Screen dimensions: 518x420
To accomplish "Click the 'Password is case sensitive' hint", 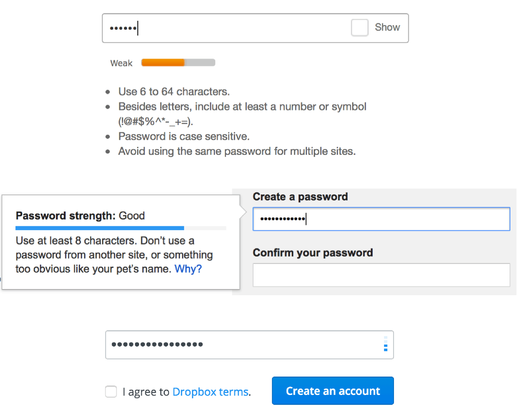I will pyautogui.click(x=184, y=136).
